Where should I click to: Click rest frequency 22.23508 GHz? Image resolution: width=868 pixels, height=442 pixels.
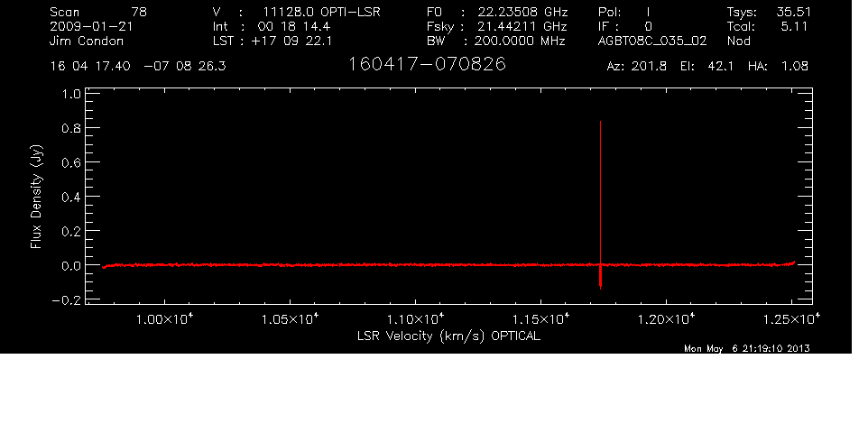click(522, 12)
